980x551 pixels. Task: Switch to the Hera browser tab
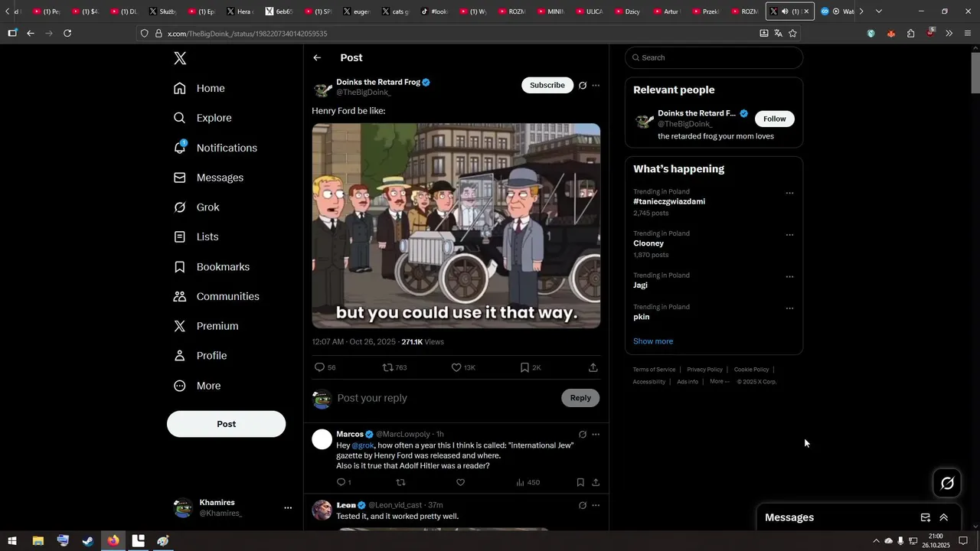(240, 11)
